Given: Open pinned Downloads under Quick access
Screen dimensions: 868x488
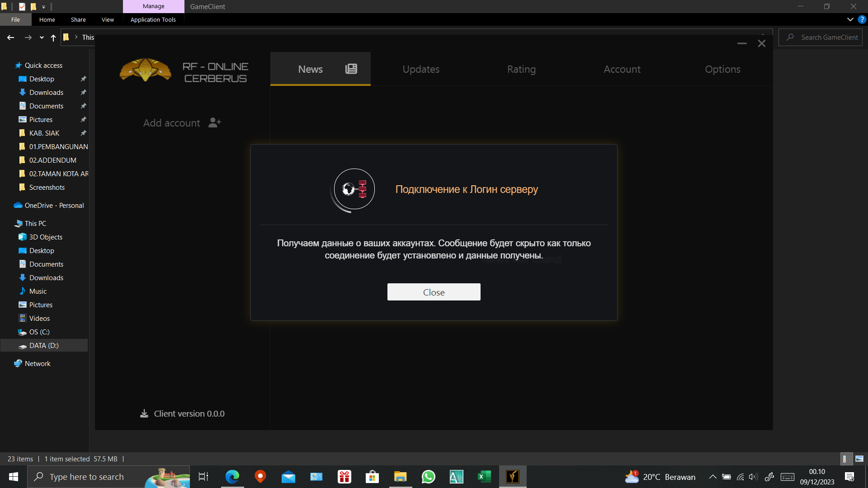Looking at the screenshot, I should click(x=46, y=92).
